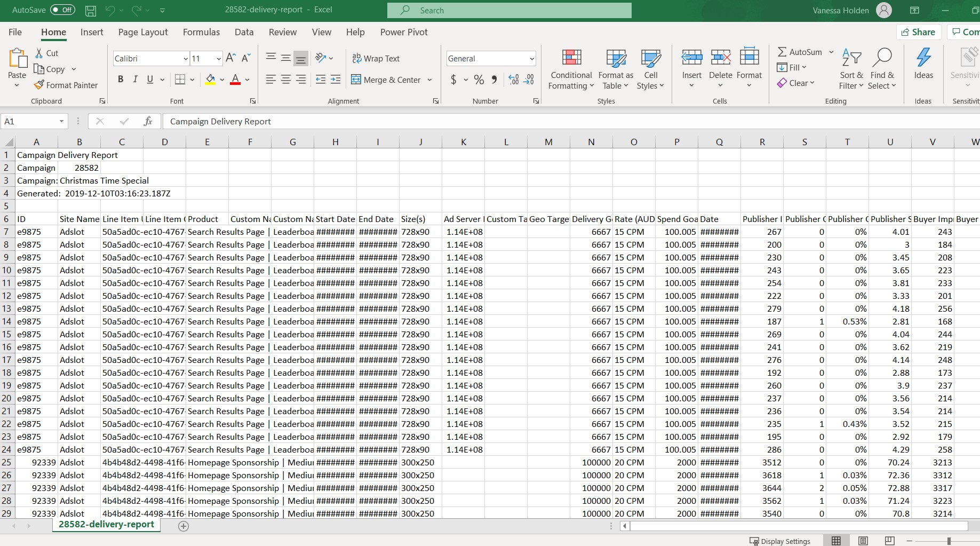The height and width of the screenshot is (546, 980).
Task: Switch to the Insert tab
Action: tap(92, 32)
